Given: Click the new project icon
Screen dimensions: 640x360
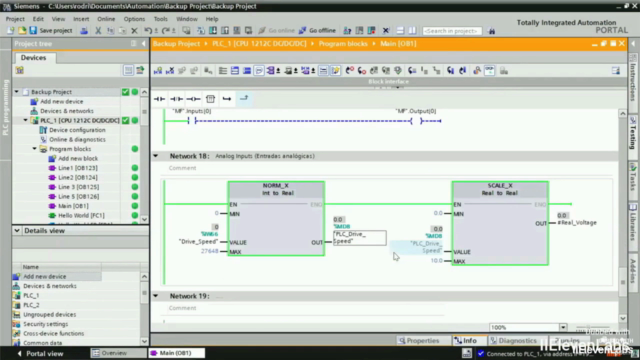Looking at the screenshot, I should pyautogui.click(x=11, y=31).
